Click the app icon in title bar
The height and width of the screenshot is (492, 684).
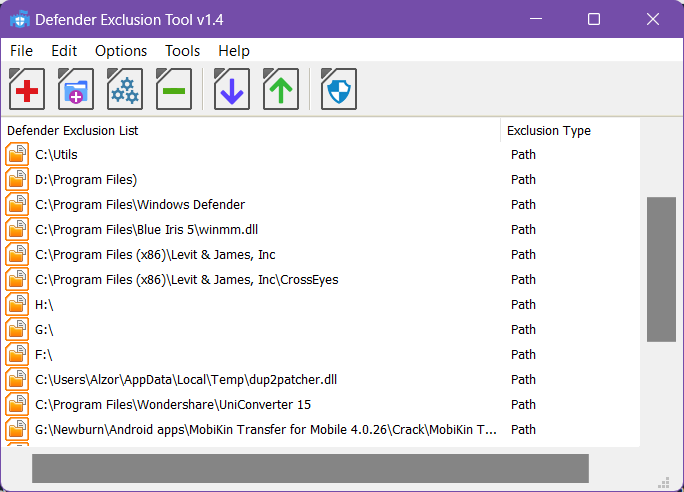[20, 20]
